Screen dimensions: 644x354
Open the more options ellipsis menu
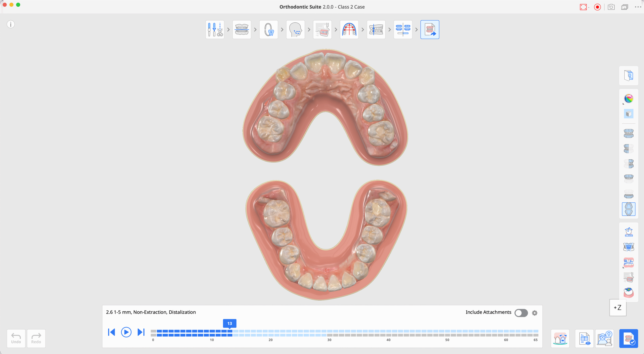tap(638, 7)
